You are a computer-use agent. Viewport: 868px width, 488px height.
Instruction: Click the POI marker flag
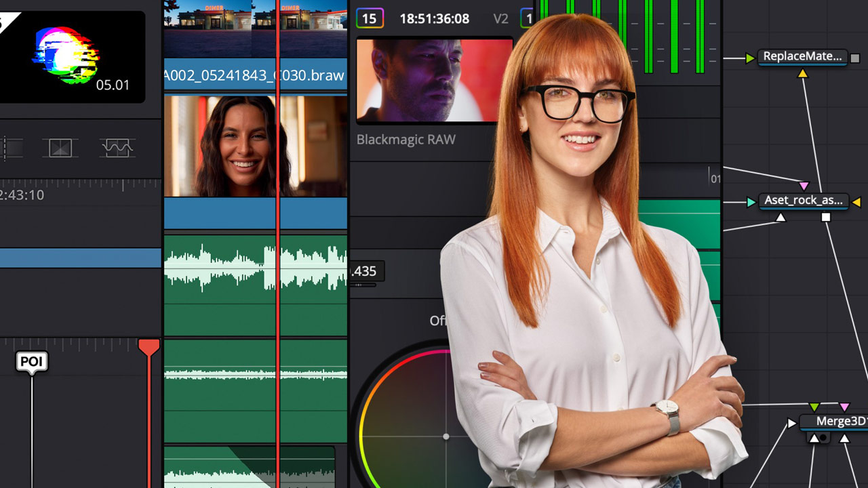point(33,361)
